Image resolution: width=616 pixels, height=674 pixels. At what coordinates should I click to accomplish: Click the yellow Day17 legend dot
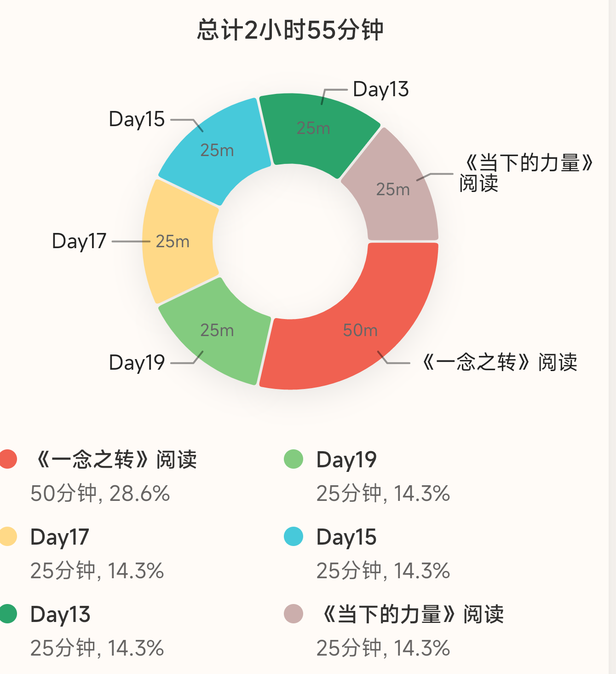coord(8,536)
